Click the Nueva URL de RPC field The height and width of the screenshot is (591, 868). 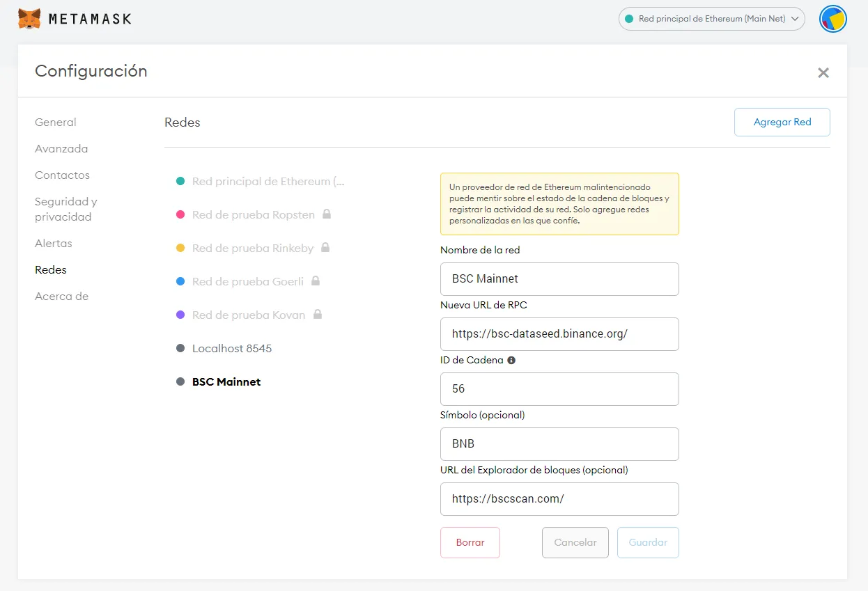[x=559, y=333]
